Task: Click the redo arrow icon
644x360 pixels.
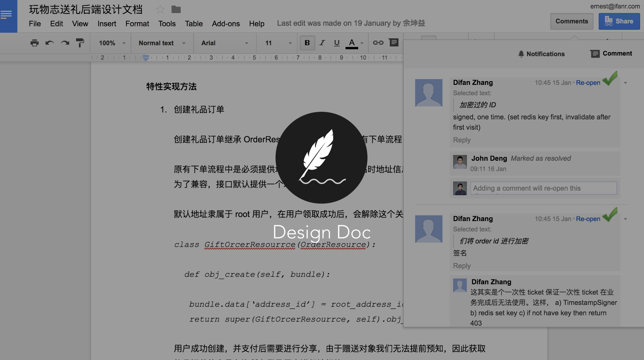Action: click(x=65, y=43)
